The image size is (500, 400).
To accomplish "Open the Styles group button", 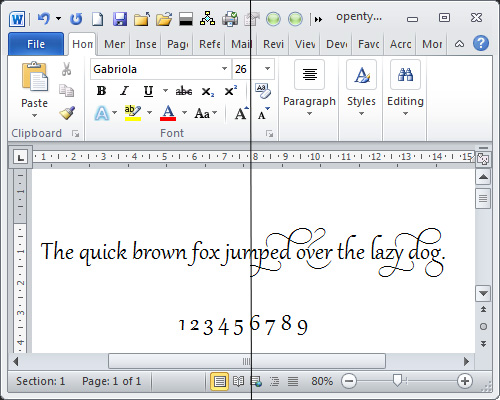I will (361, 87).
